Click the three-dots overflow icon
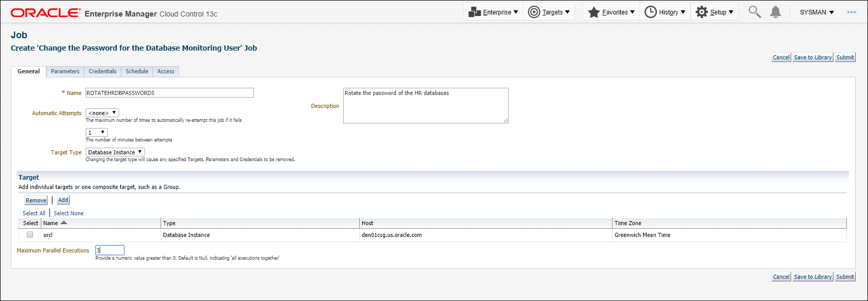Screen dimensions: 868x301 851,12
